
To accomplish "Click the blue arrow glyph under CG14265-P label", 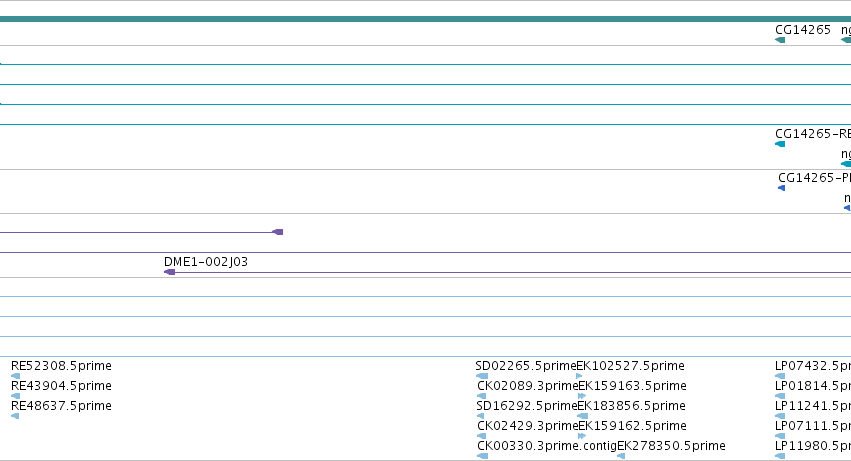I will click(782, 188).
